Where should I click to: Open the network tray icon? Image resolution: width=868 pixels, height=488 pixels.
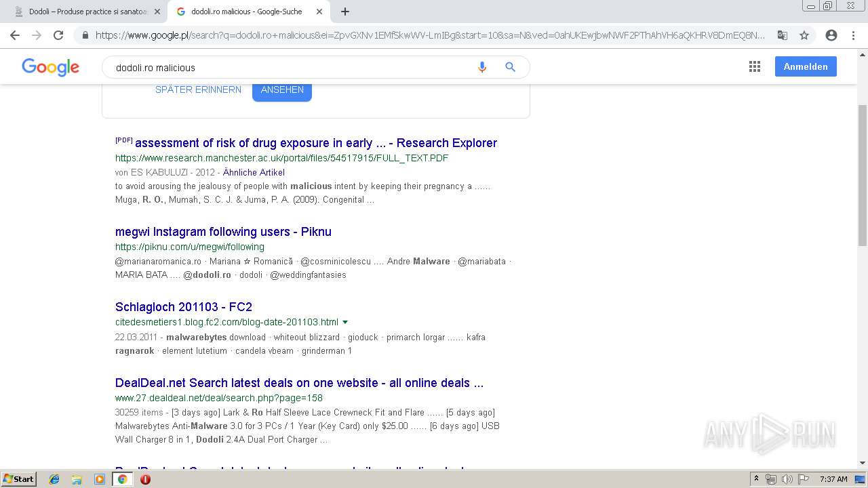click(x=771, y=479)
